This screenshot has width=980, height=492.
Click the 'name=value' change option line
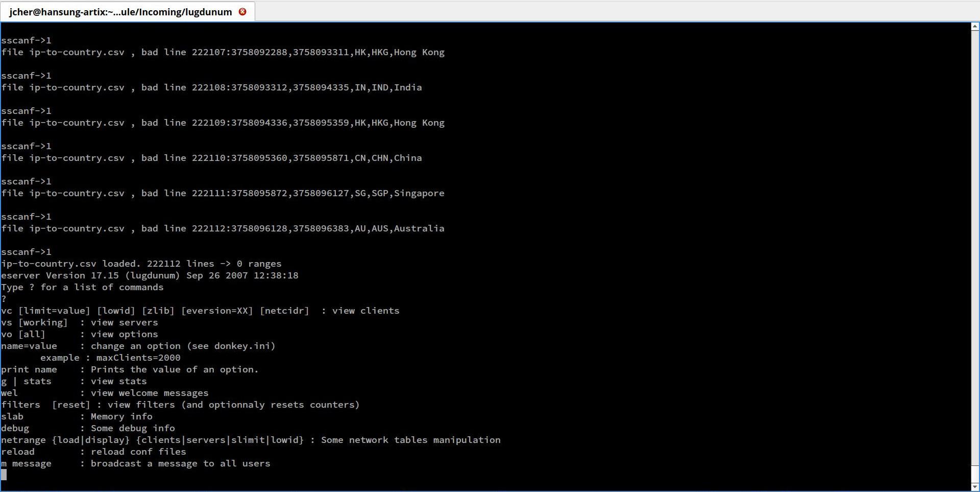pos(138,346)
